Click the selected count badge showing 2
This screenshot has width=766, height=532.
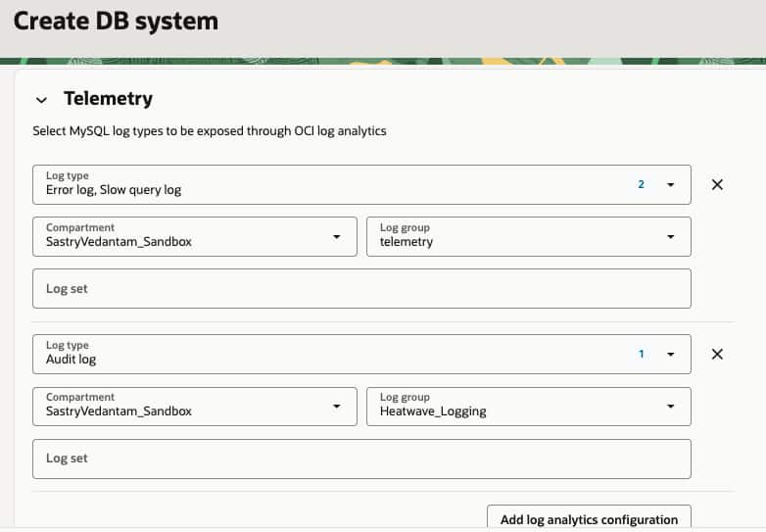[642, 184]
